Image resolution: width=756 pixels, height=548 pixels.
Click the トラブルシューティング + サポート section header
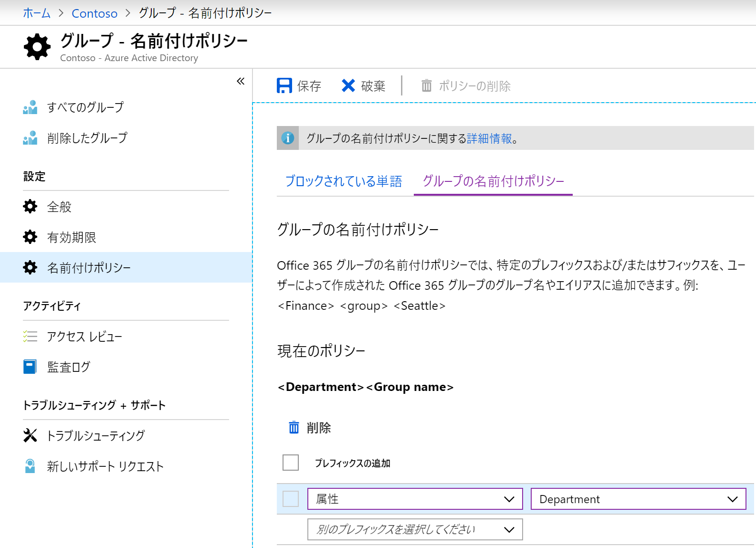pos(94,405)
